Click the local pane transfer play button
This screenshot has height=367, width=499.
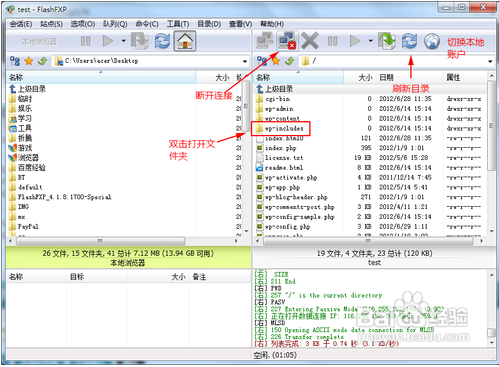[108, 41]
